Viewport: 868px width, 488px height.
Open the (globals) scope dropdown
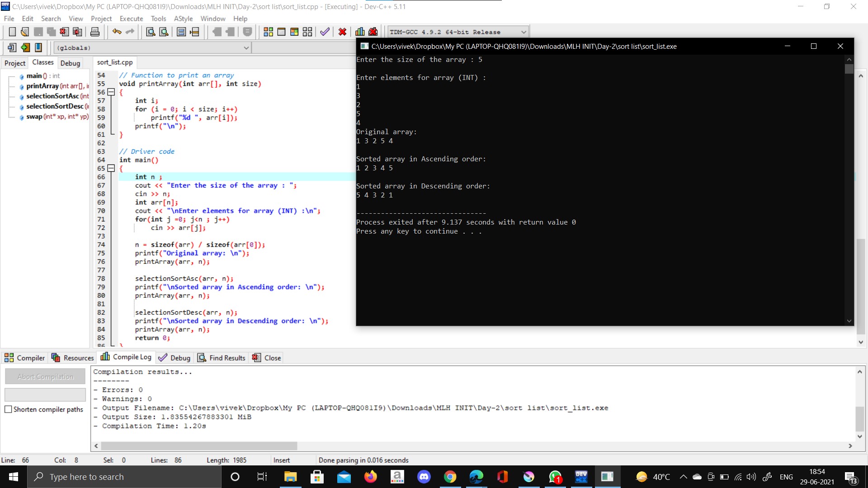coord(246,48)
